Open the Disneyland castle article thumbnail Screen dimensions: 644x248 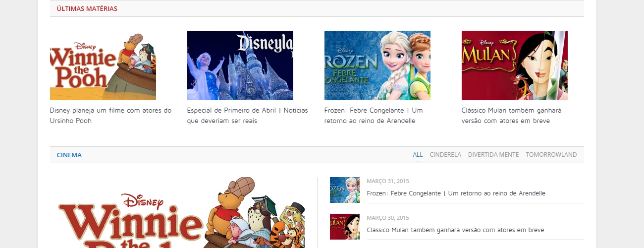pyautogui.click(x=240, y=65)
